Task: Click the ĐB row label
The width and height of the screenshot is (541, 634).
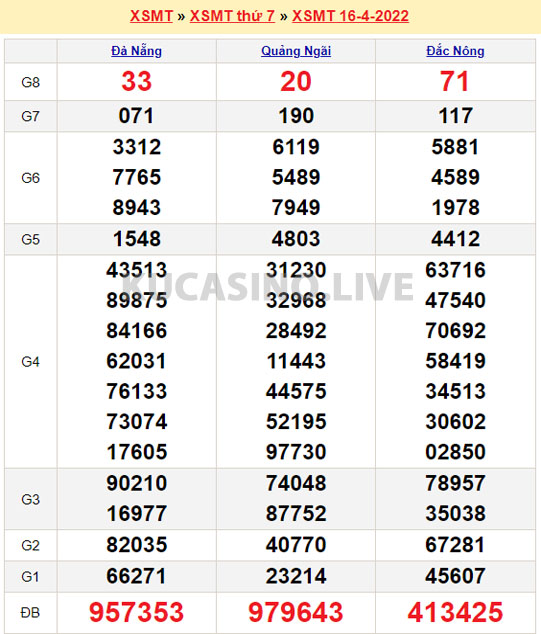Action: (30, 613)
